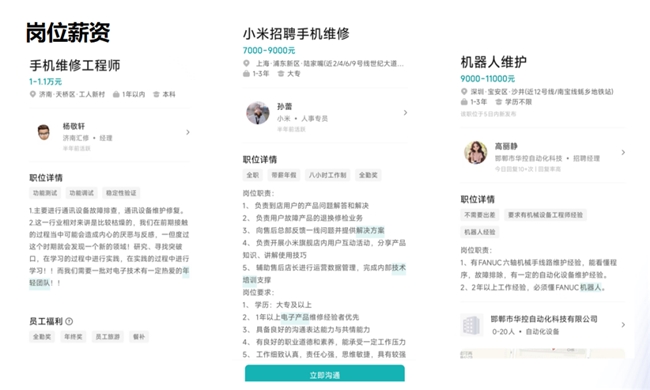
Task: Click the company building icon for 邯郸市华控自动化科技有限公司
Action: tap(472, 325)
